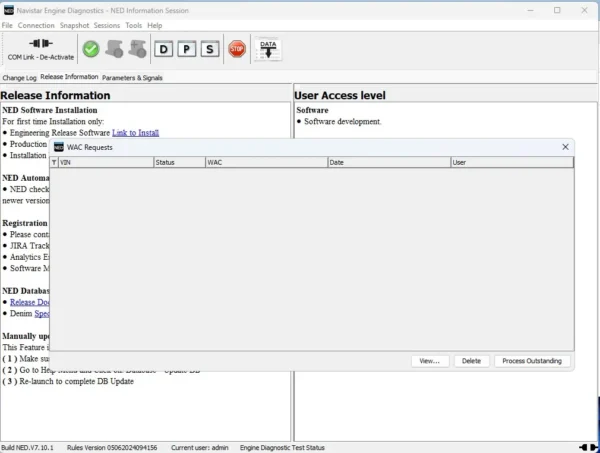Maximize the Navistar Engine Diagnostics window

(x=557, y=10)
